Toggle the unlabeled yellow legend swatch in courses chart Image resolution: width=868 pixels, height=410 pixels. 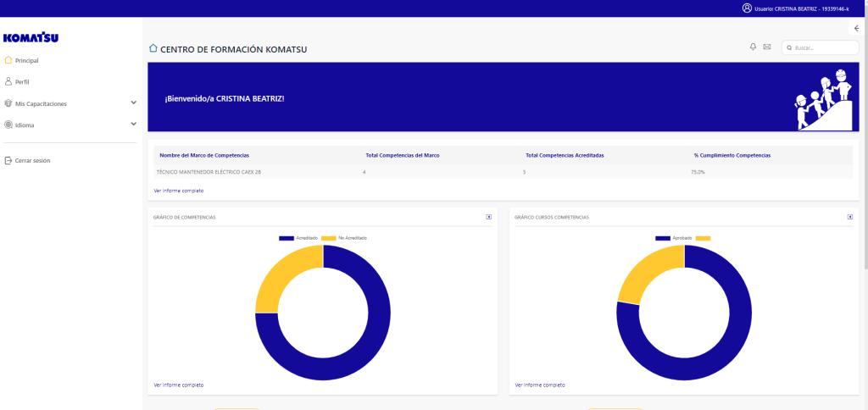pyautogui.click(x=703, y=238)
